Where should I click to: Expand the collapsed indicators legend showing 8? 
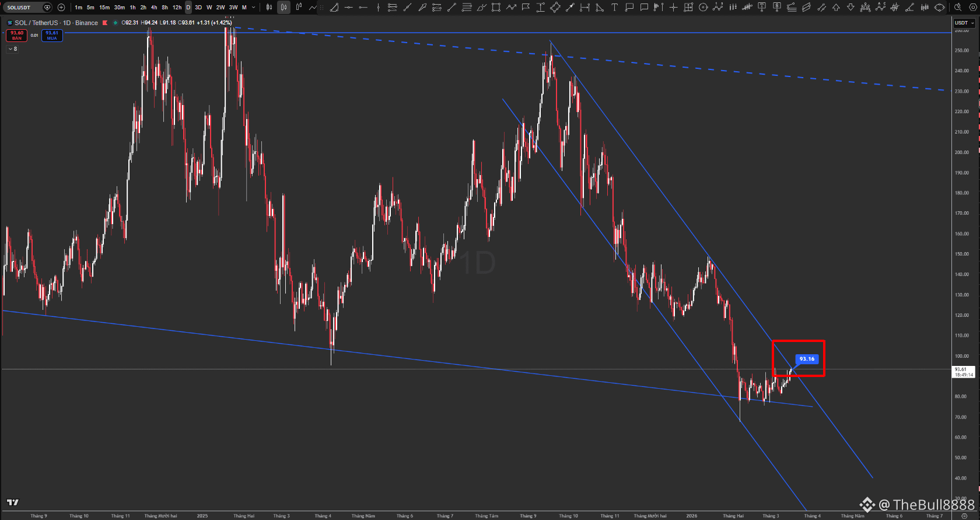click(12, 49)
